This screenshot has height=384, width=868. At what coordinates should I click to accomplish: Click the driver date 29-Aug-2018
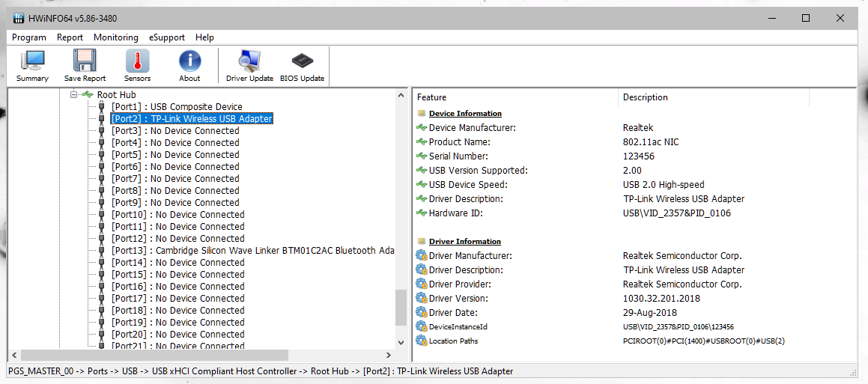coord(649,313)
